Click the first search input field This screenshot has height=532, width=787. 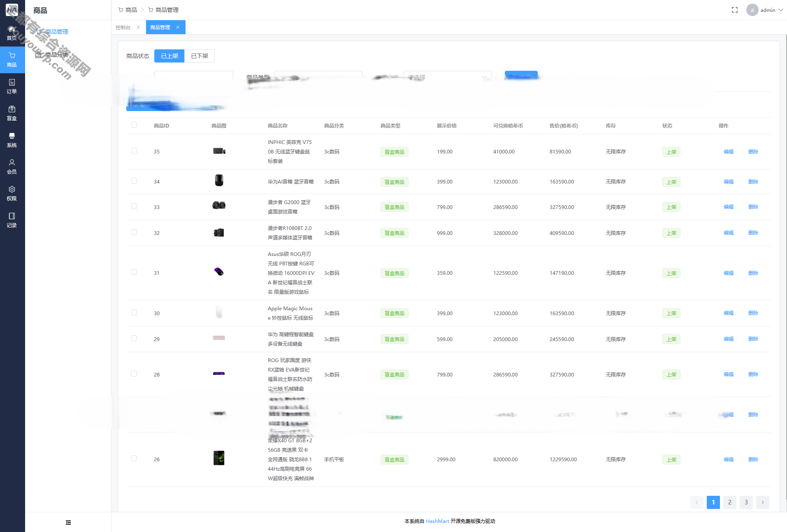pos(194,77)
